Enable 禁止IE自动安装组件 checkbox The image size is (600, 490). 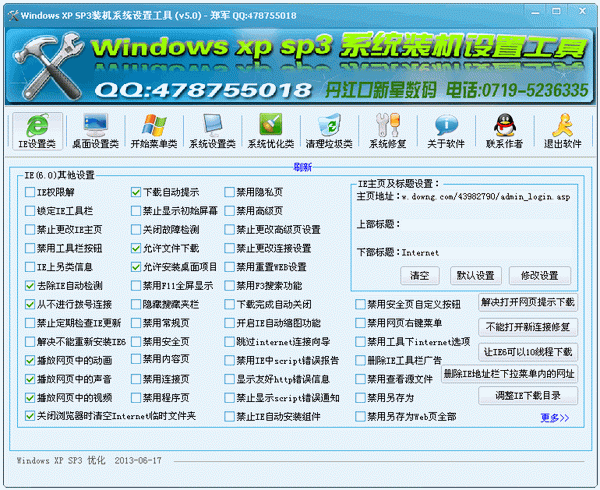click(230, 417)
